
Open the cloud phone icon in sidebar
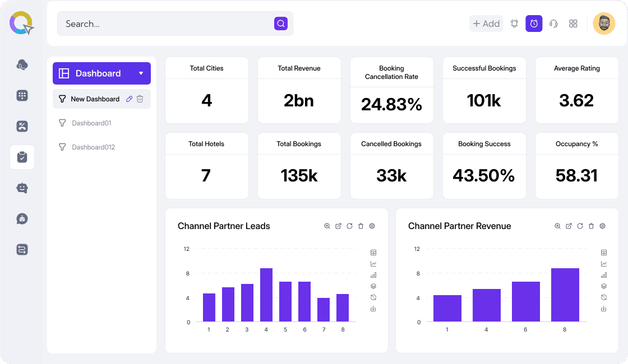click(x=22, y=65)
